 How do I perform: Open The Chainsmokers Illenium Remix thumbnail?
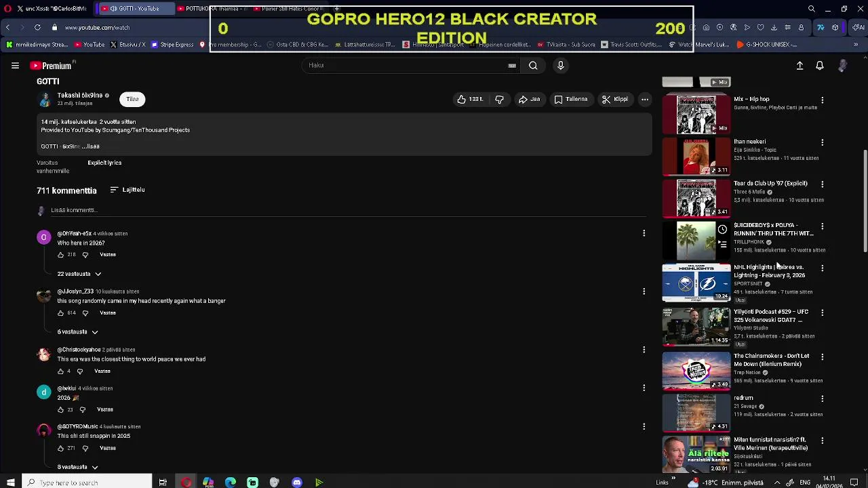point(696,371)
